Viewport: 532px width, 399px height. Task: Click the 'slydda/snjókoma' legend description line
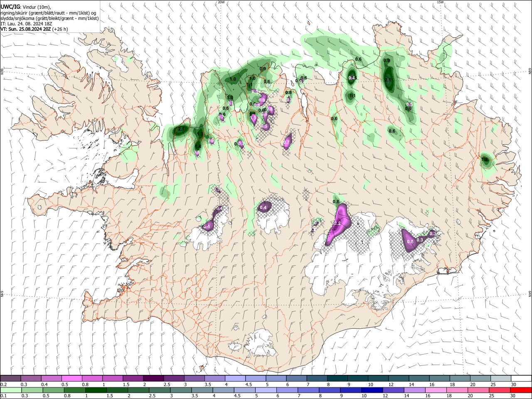[x=49, y=18]
